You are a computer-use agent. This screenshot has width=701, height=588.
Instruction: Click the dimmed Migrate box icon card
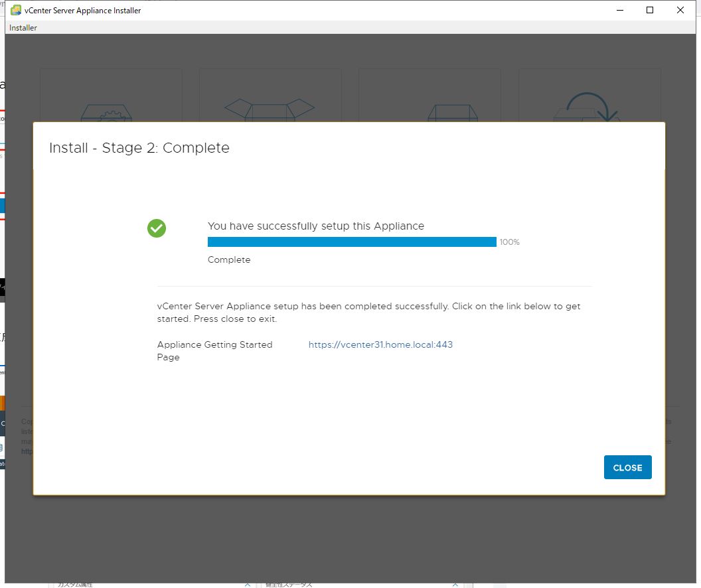click(429, 95)
